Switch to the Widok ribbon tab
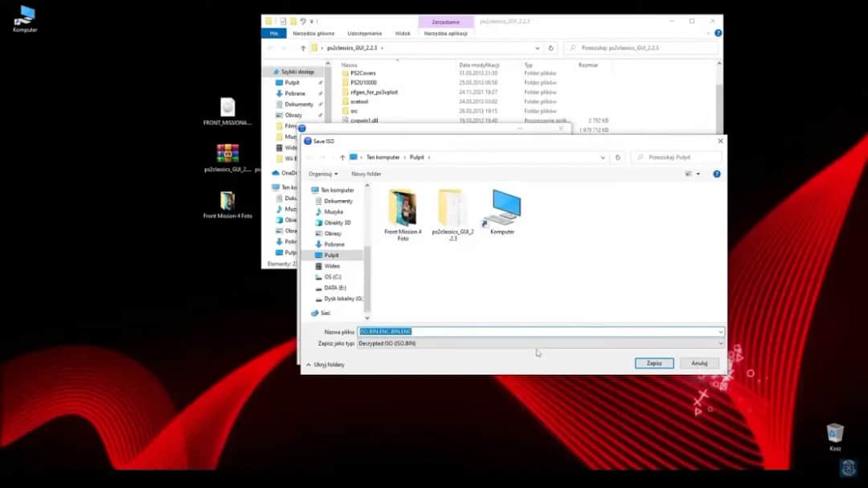868x488 pixels. click(x=401, y=33)
